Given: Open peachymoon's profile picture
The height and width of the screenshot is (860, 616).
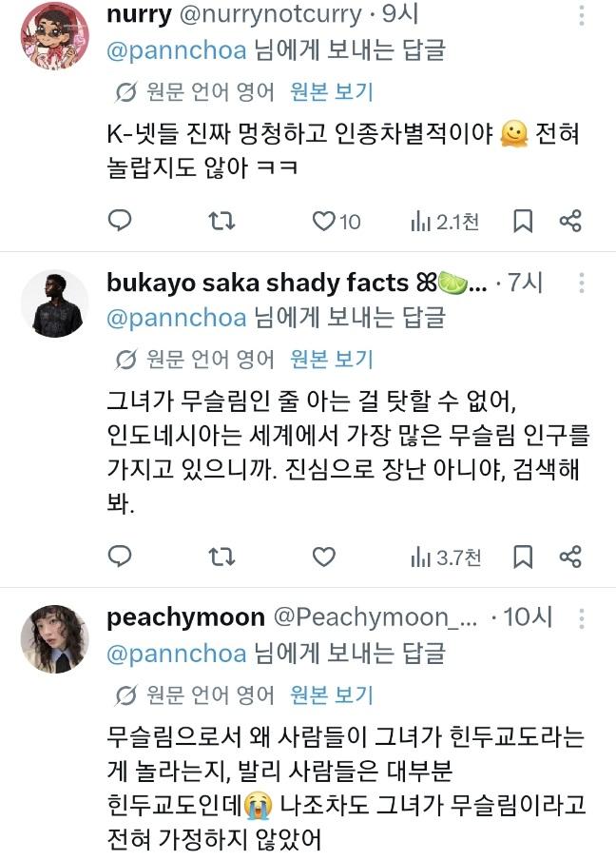Looking at the screenshot, I should pos(55,639).
